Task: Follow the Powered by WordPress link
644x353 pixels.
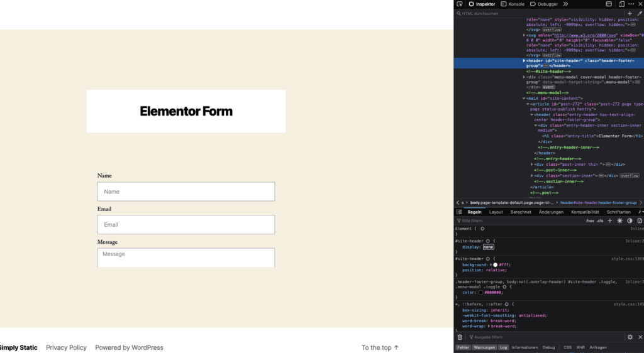Action: (x=129, y=348)
